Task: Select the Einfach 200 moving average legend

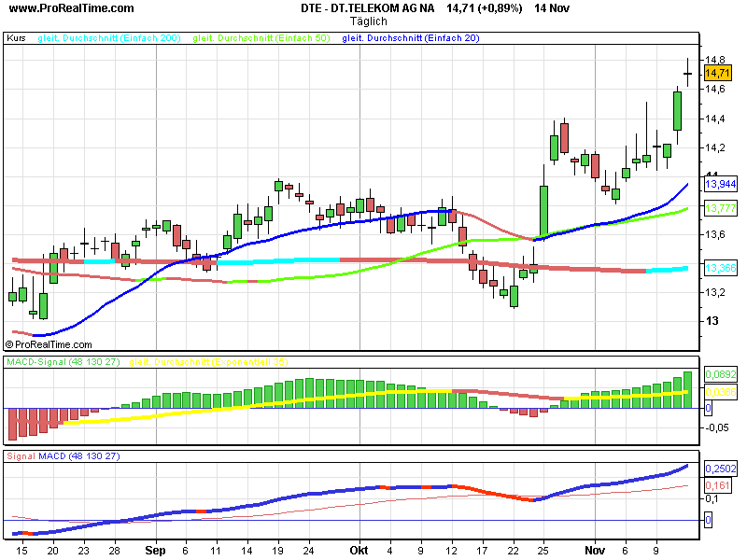Action: pos(109,38)
